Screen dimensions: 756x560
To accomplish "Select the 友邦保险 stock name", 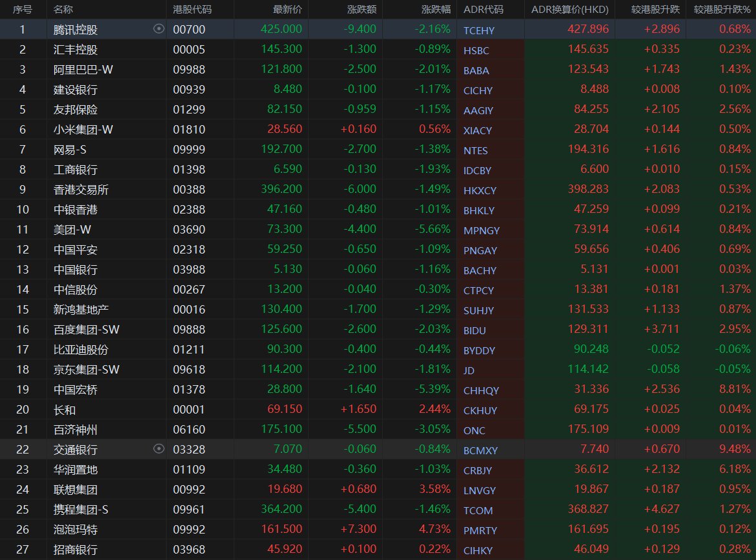I will point(76,110).
